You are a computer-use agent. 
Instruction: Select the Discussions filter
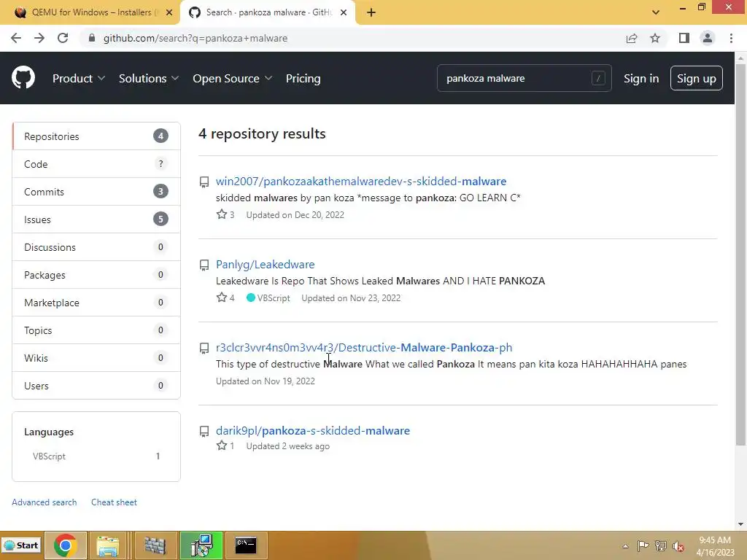click(x=96, y=246)
